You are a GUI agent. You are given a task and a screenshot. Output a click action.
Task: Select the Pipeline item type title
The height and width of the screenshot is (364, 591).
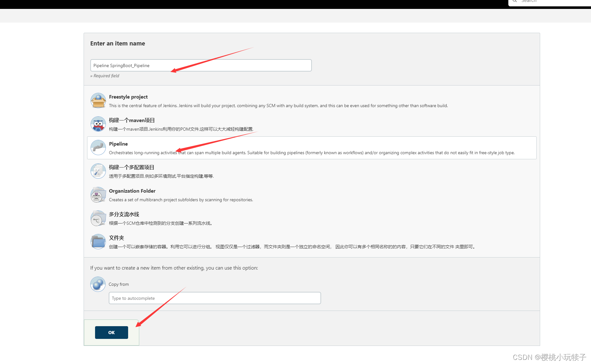point(118,144)
